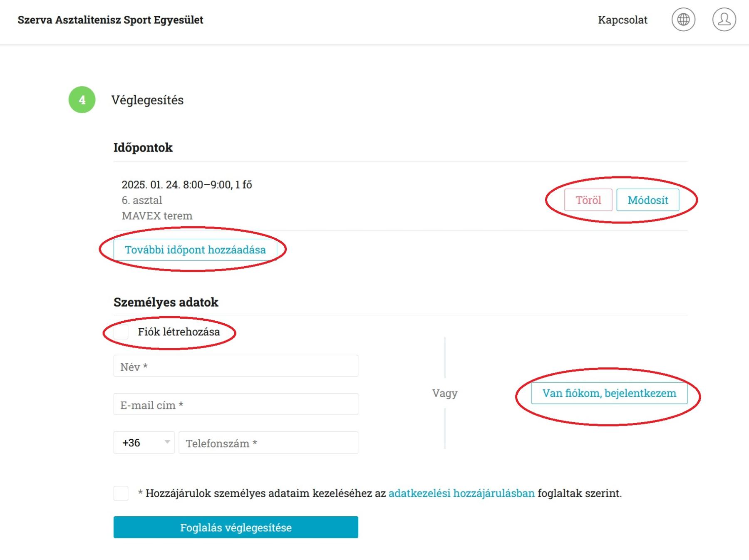This screenshot has height=560, width=749.
Task: Add another slot via További időpont hozzáadása
Action: tap(195, 250)
